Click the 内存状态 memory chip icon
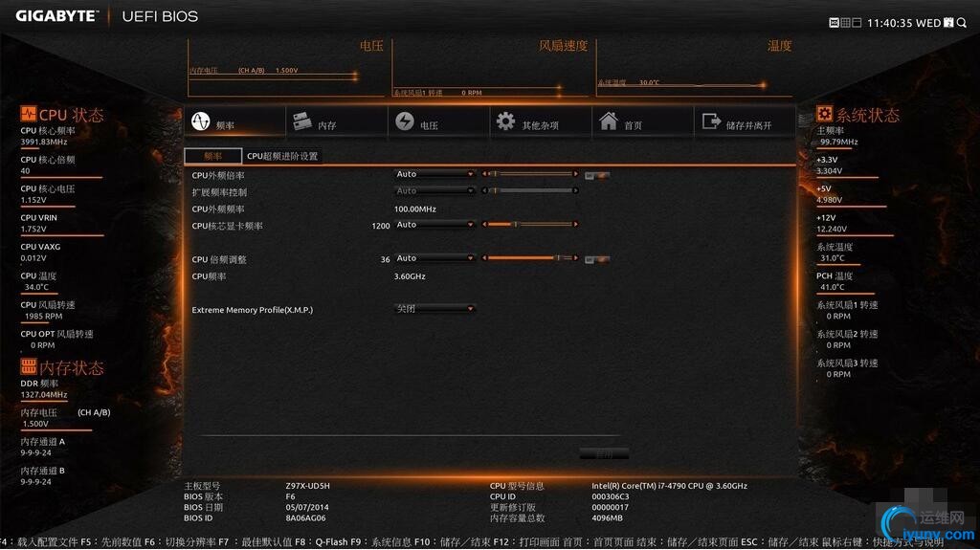 28,365
